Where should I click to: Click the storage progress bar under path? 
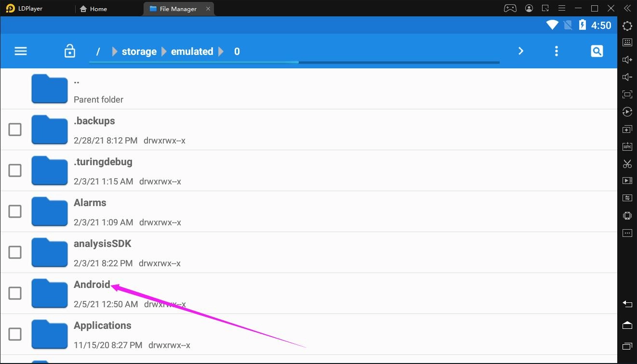point(294,62)
